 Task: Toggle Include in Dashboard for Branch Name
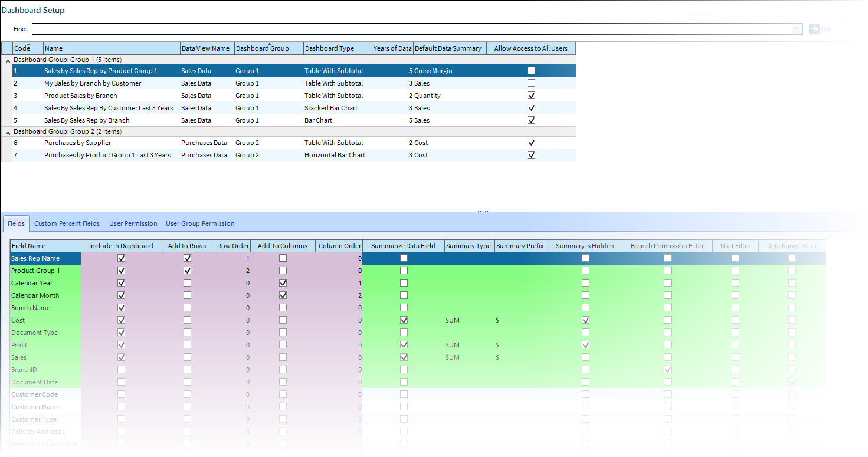pyautogui.click(x=121, y=308)
